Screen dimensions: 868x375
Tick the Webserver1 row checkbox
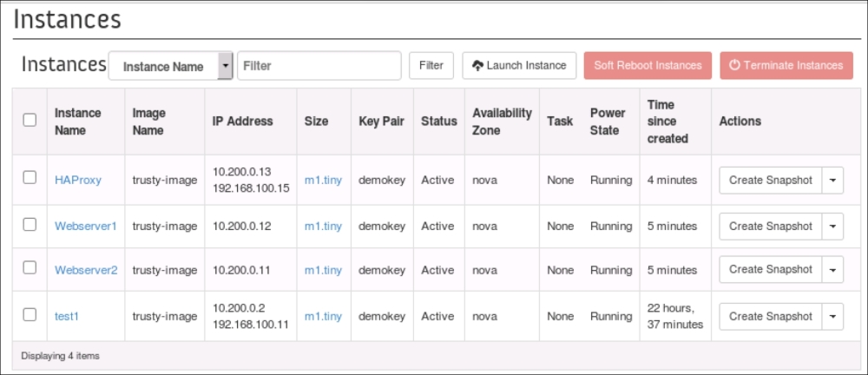point(30,224)
